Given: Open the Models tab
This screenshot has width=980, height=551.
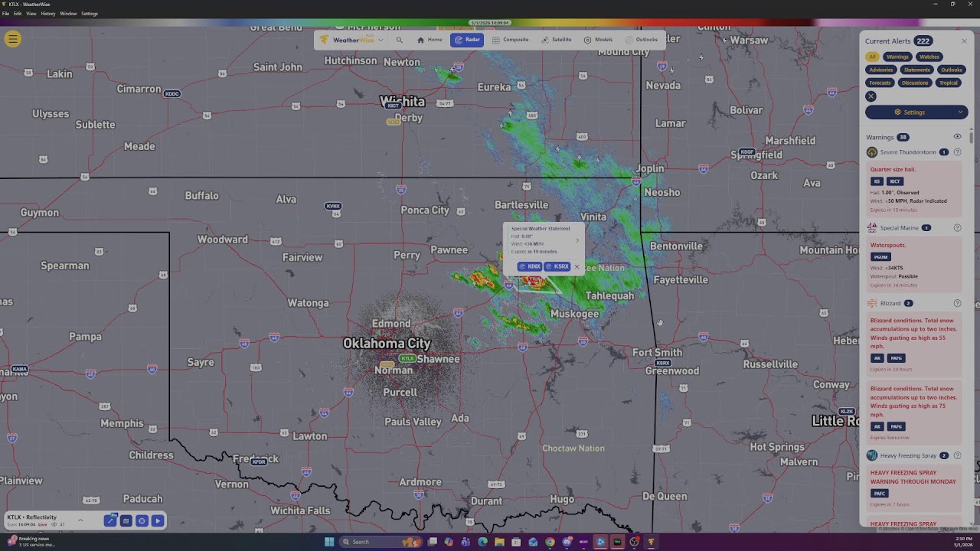Looking at the screenshot, I should [598, 40].
